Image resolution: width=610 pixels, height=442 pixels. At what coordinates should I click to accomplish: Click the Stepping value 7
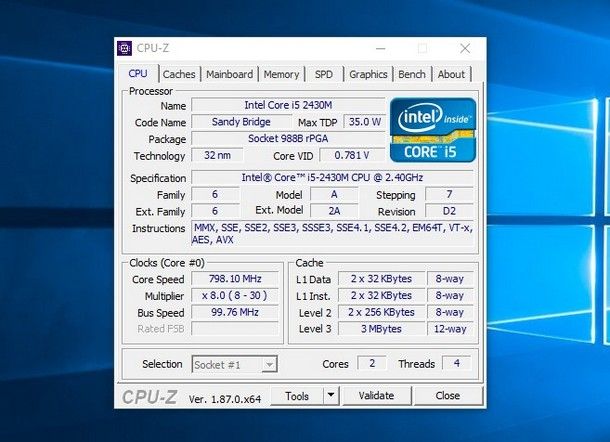[449, 194]
